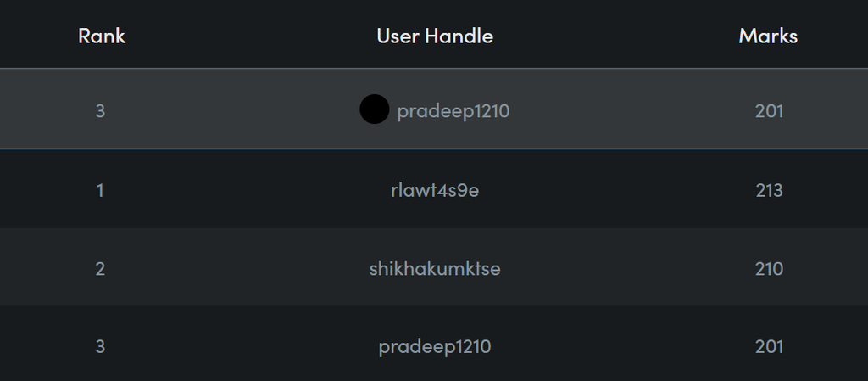Open pradeep1210 handle in the bottom row
The width and height of the screenshot is (868, 381).
pos(435,346)
